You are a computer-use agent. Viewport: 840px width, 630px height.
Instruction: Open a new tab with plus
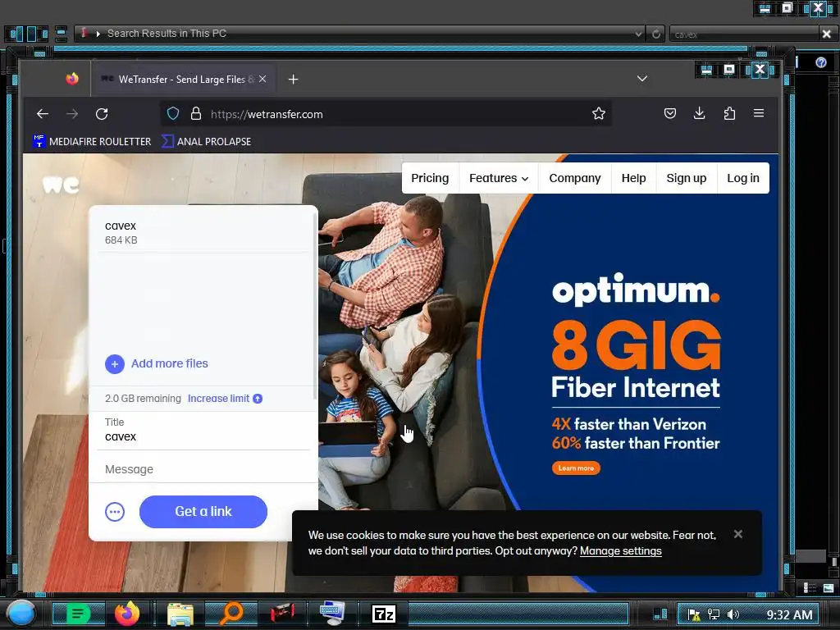click(293, 80)
